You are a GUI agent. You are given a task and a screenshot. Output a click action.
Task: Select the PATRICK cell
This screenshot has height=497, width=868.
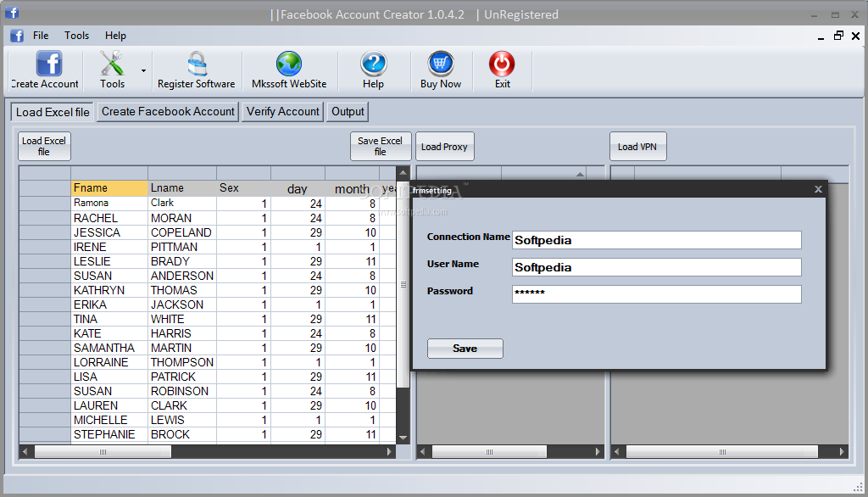click(x=182, y=377)
